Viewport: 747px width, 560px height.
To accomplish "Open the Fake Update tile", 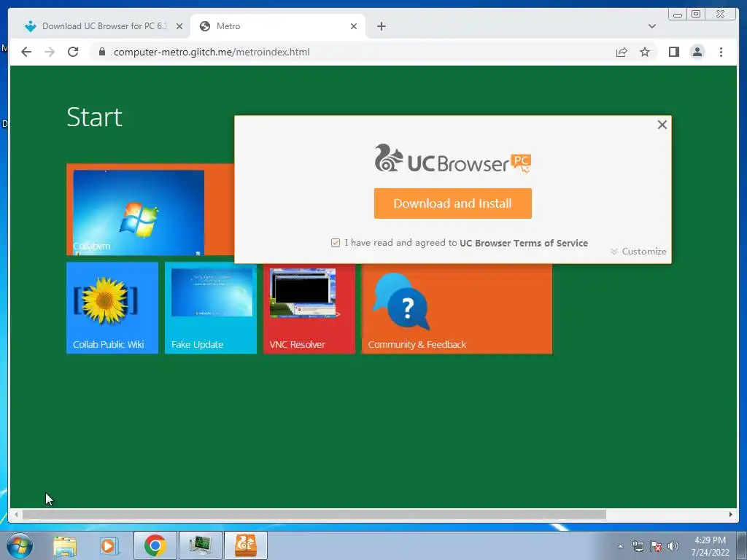I will 211,308.
